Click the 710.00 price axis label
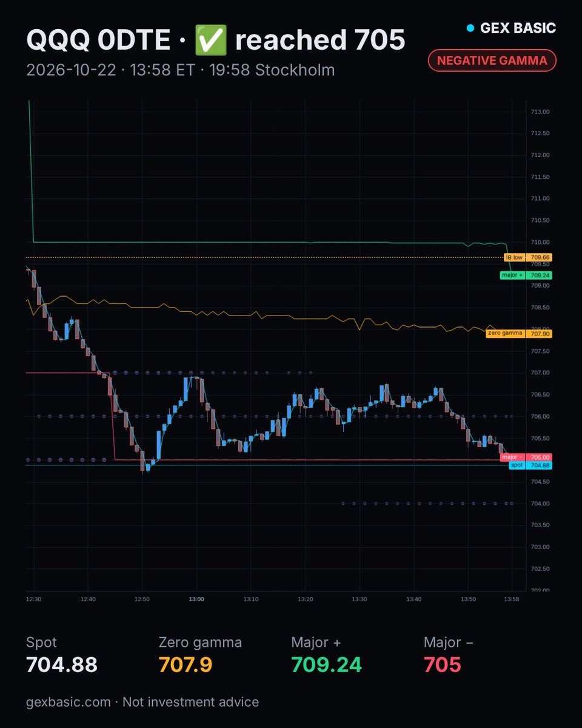This screenshot has width=582, height=728. coord(540,242)
